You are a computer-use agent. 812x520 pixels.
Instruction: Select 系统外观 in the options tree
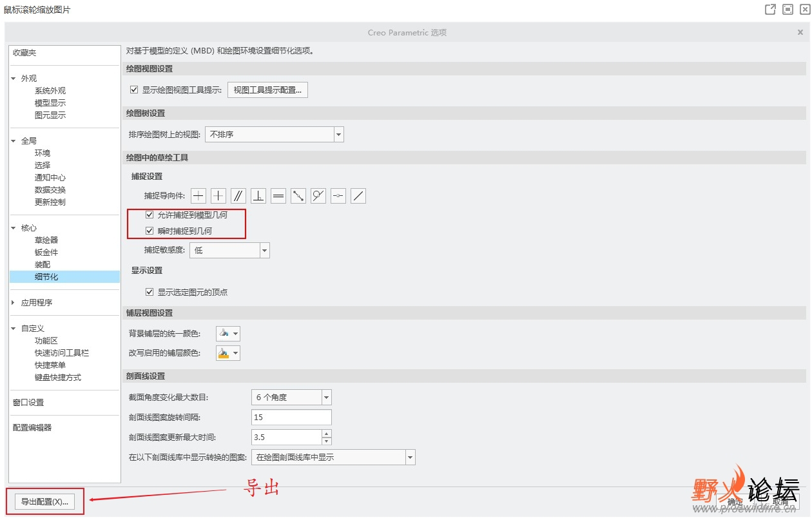click(50, 91)
